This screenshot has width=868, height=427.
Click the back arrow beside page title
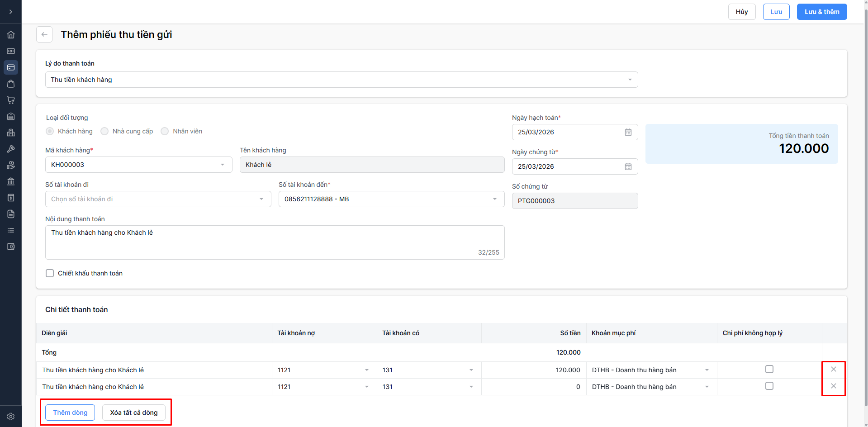pos(44,34)
